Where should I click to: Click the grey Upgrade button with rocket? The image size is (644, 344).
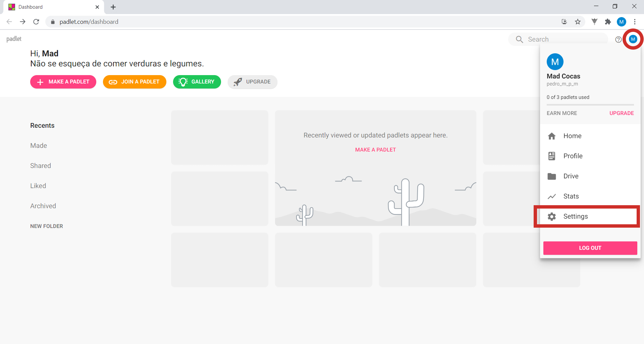pyautogui.click(x=252, y=82)
